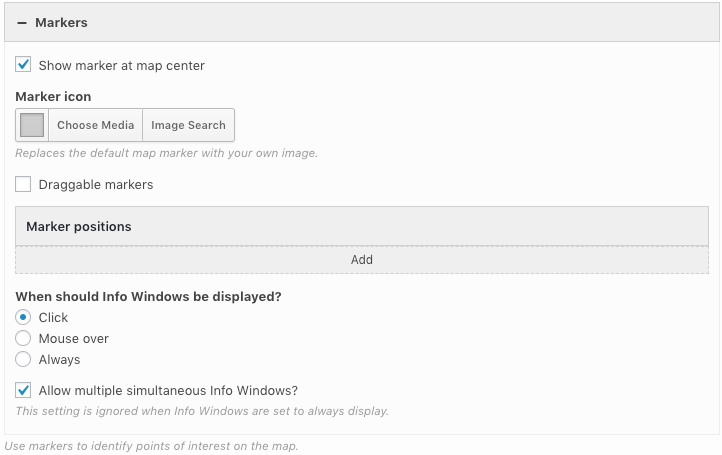Viewport: 722px width, 455px height.
Task: Click the 'Marker icon' field label
Action: pyautogui.click(x=53, y=96)
